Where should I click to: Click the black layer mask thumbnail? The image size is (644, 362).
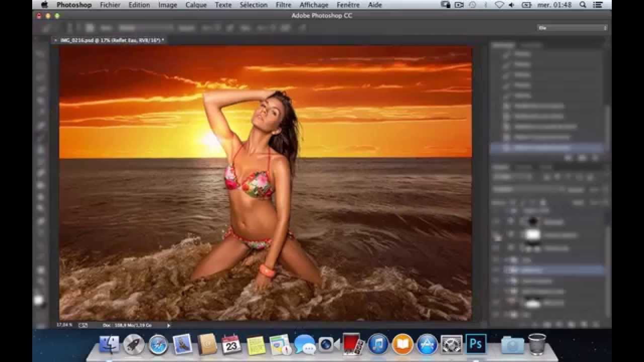[532, 221]
